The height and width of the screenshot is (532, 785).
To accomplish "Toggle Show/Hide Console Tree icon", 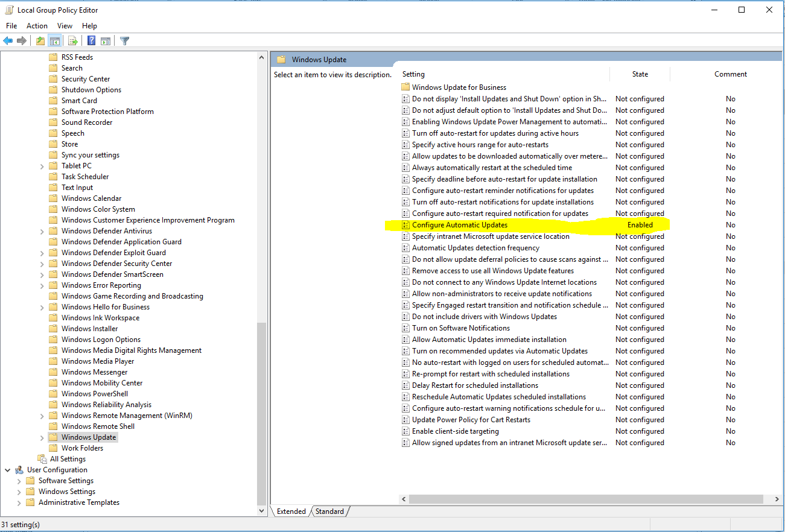I will 54,41.
